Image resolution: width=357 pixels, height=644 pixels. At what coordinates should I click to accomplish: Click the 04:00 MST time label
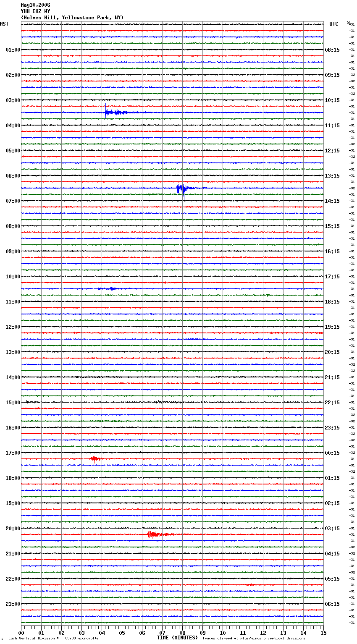click(x=13, y=126)
